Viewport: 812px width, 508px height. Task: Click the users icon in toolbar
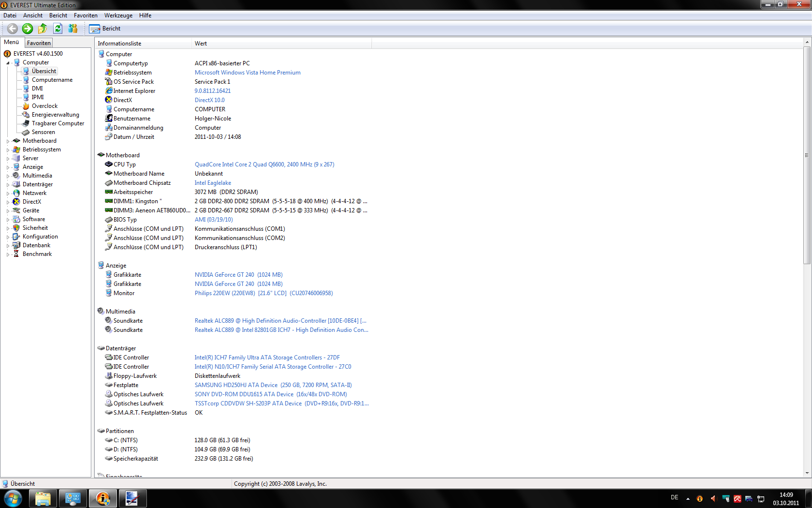73,29
